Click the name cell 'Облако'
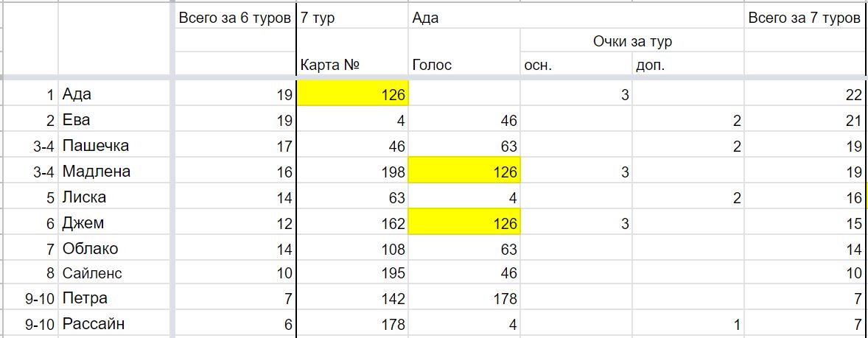868x338 pixels. click(x=115, y=248)
